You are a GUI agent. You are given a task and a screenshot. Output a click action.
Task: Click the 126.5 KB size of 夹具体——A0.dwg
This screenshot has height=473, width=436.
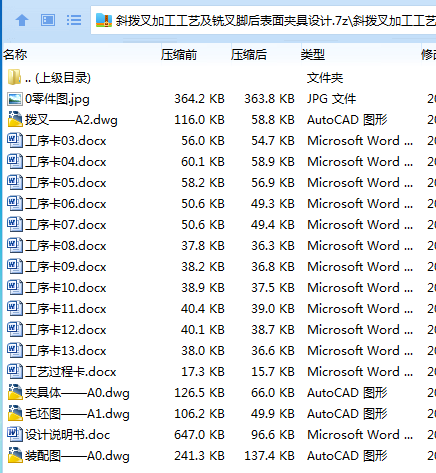click(199, 392)
